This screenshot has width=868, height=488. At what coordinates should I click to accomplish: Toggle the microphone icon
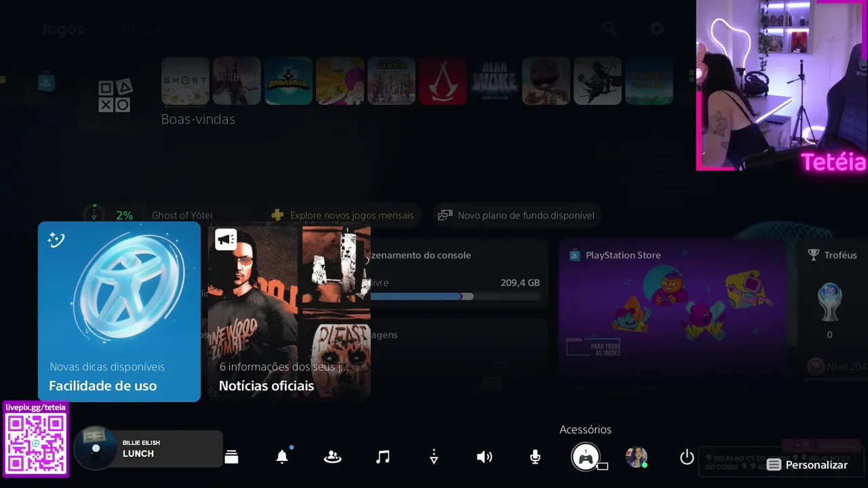pyautogui.click(x=535, y=457)
